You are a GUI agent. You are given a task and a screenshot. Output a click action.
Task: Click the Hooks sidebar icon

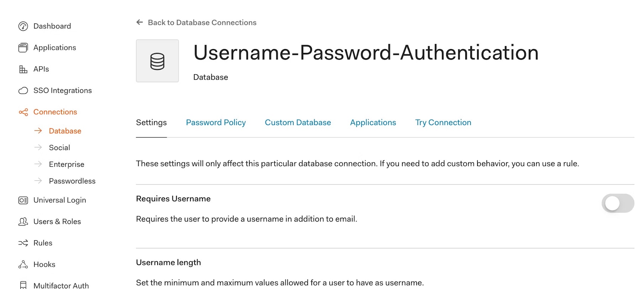point(23,264)
